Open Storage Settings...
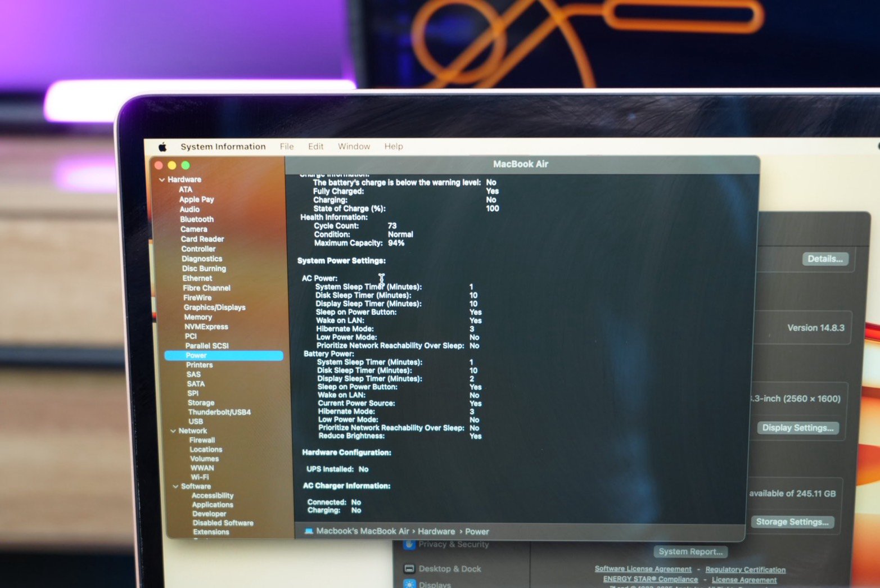Viewport: 880px width, 588px height. (x=792, y=522)
